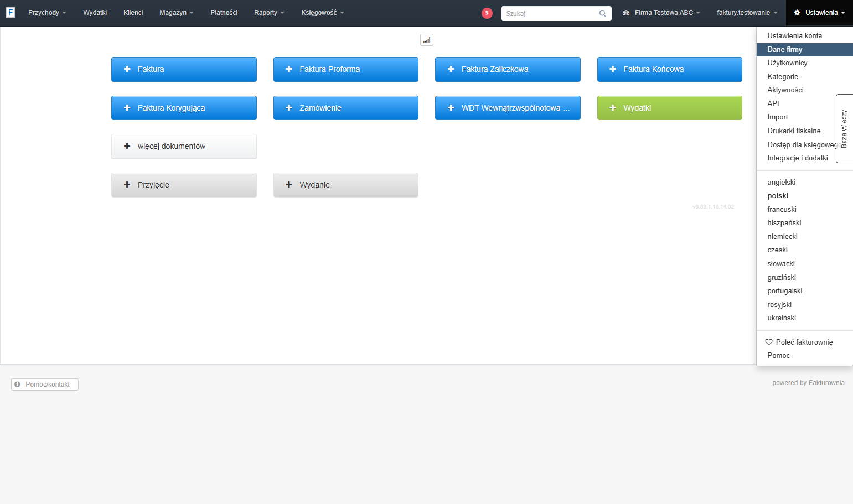Add a new Zamówienie

click(346, 108)
